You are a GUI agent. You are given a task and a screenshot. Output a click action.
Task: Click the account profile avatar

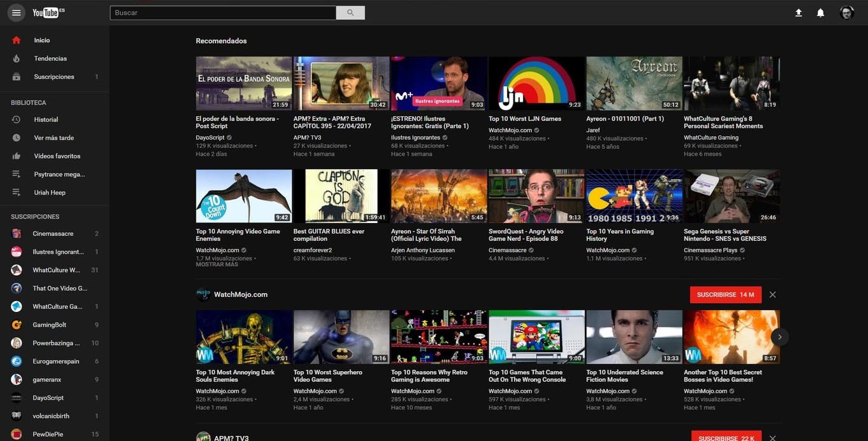[x=844, y=11]
